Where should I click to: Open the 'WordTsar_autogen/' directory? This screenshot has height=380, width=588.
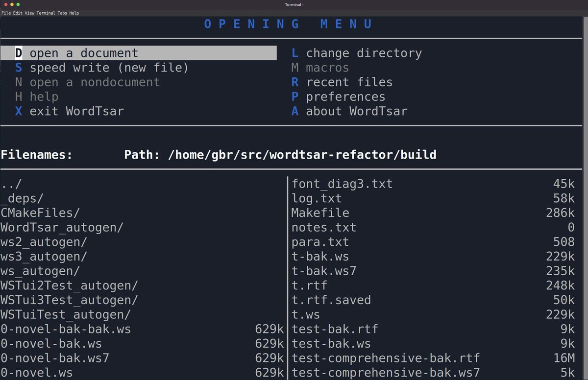[62, 227]
